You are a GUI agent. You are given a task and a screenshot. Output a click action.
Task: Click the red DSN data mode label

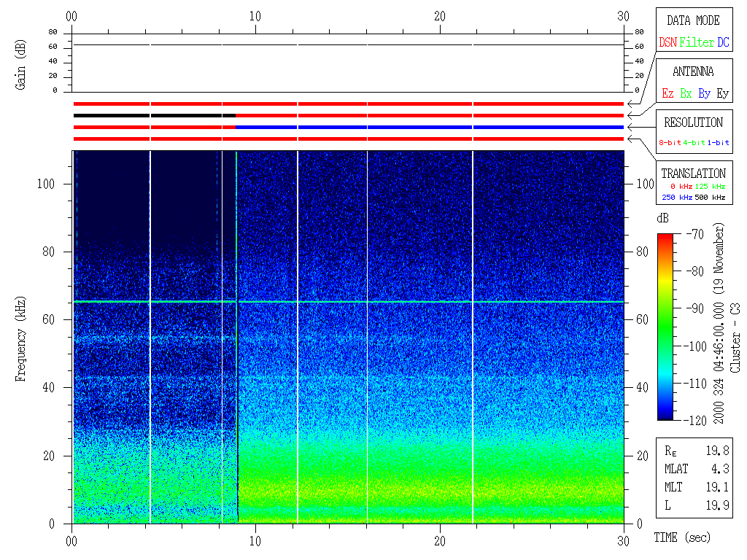[x=667, y=43]
